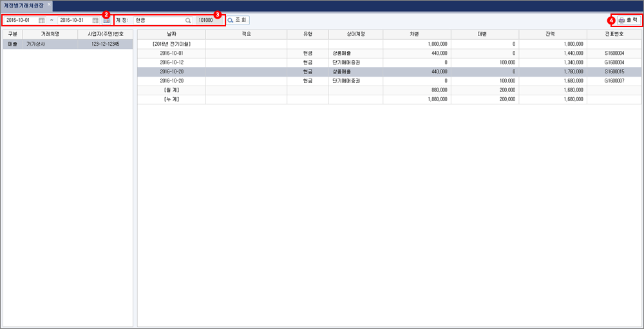Click 1,680,000 balance in the G1600007 row
The height and width of the screenshot is (329, 644).
[553, 81]
